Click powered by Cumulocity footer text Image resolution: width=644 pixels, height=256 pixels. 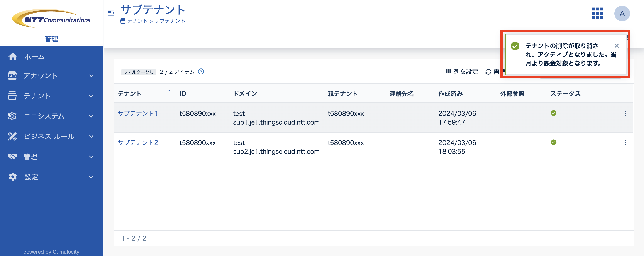(x=51, y=252)
